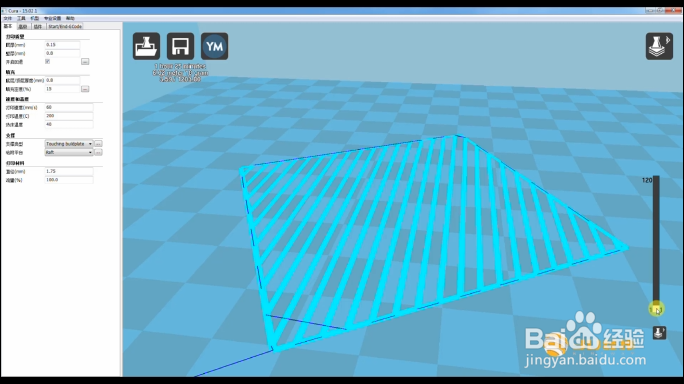Open the 文件 (File) menu
684x384 pixels.
tap(8, 18)
